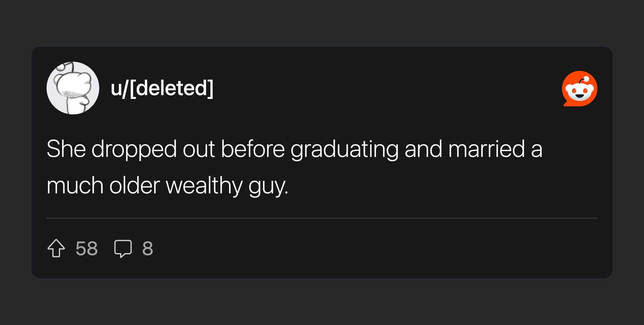Click the comment count 8
Viewport: 644px width, 325px height.
[148, 248]
